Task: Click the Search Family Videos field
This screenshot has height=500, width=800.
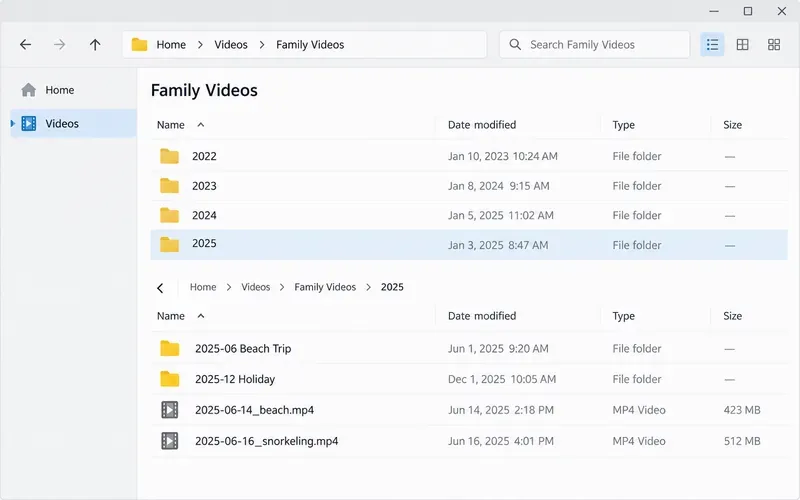Action: (594, 45)
